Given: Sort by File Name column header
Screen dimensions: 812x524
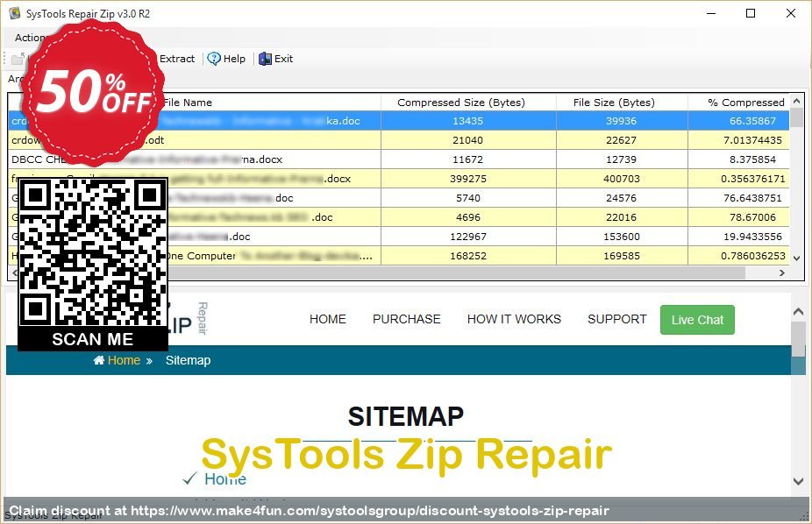Looking at the screenshot, I should (188, 103).
